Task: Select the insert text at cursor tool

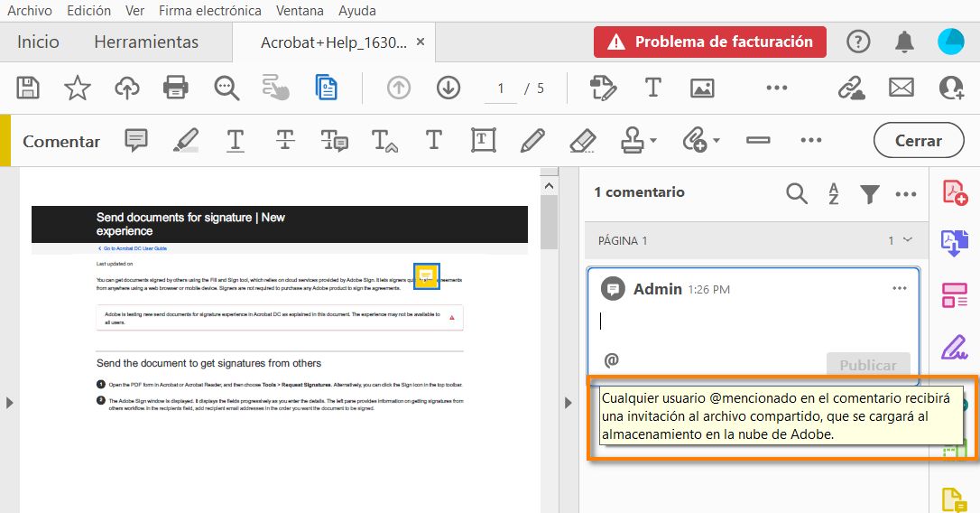Action: tap(384, 141)
